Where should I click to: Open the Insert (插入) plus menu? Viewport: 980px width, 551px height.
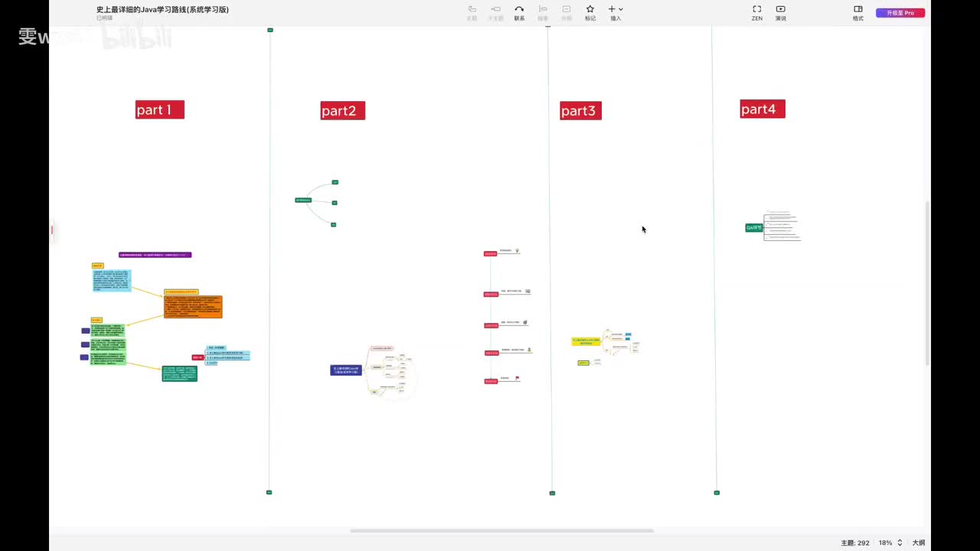pyautogui.click(x=616, y=9)
